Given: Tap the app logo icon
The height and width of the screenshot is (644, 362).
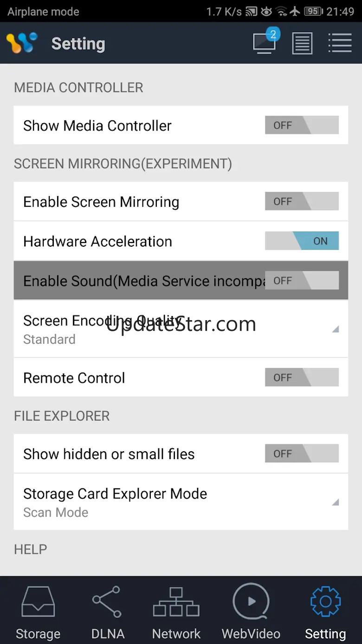Looking at the screenshot, I should tap(22, 43).
